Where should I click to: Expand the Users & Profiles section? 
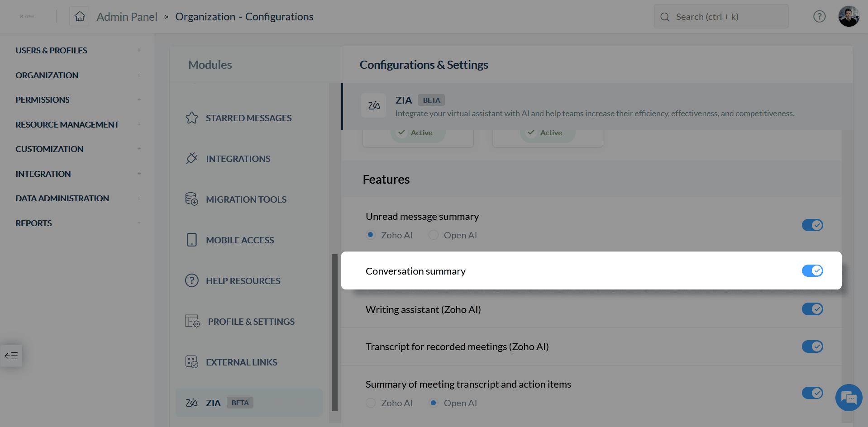pos(139,50)
